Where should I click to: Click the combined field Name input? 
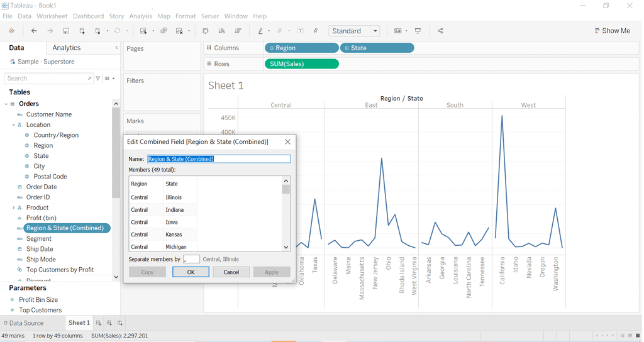[x=218, y=159]
